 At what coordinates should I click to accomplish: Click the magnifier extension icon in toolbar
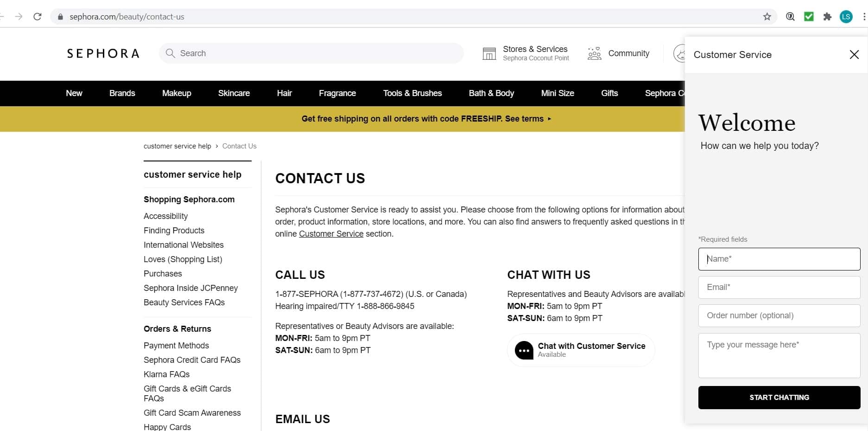click(790, 17)
